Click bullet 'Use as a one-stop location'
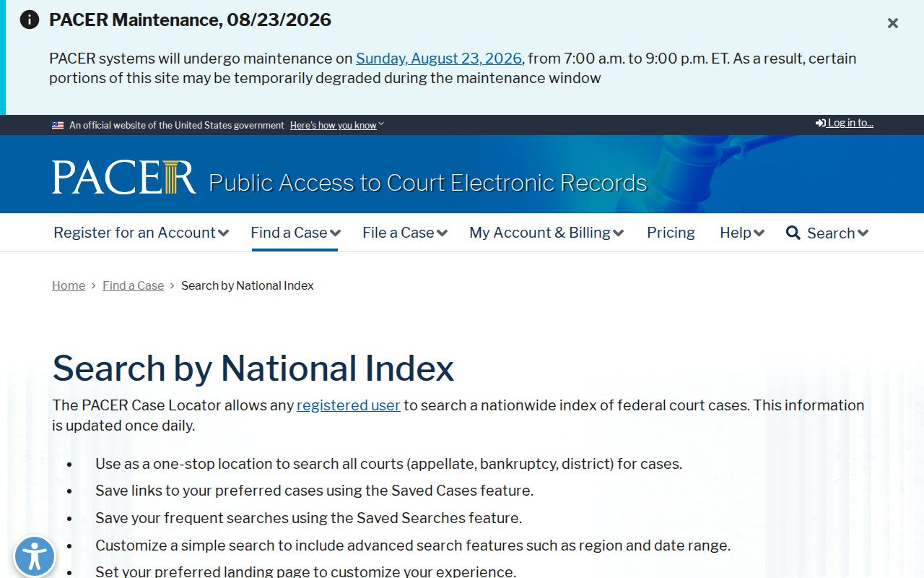The image size is (924, 578). [x=388, y=464]
